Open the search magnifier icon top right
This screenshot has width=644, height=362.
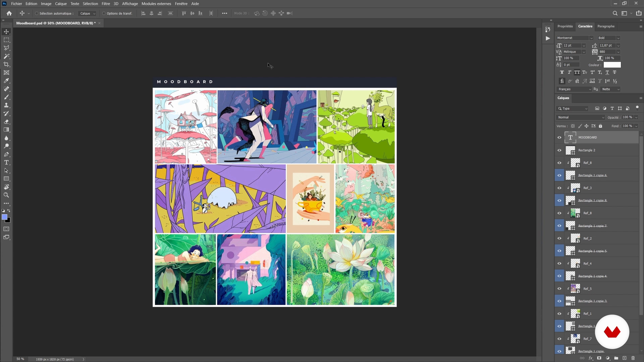click(615, 13)
